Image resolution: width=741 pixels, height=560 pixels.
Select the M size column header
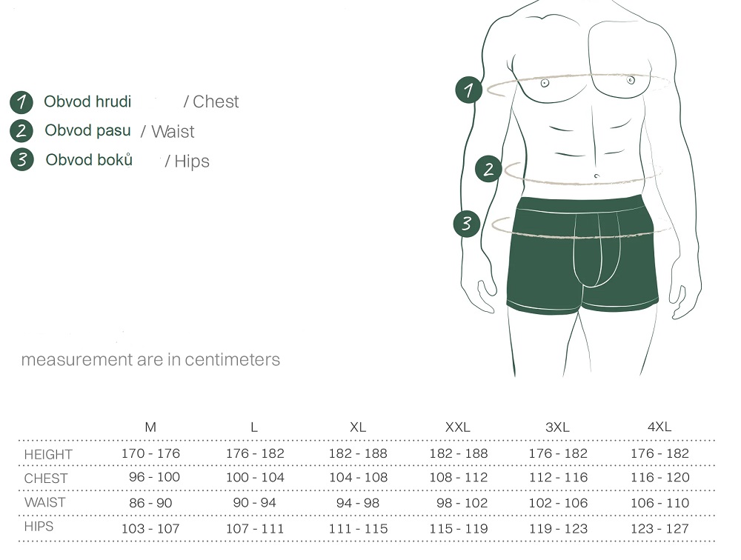tap(150, 427)
